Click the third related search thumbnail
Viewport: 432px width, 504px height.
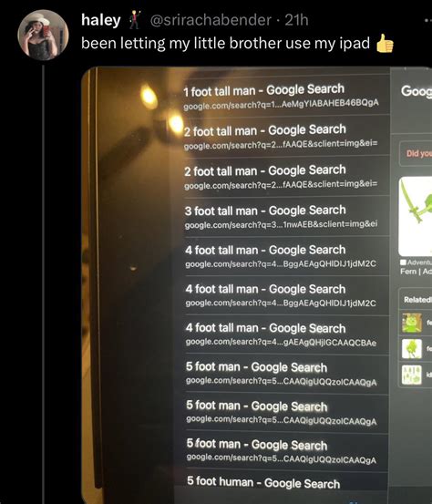412,375
